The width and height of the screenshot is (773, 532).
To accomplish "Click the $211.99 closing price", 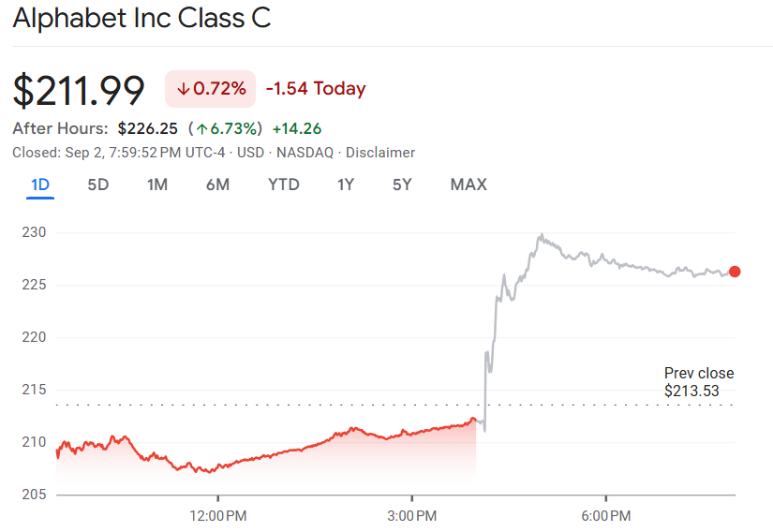I will click(x=79, y=90).
